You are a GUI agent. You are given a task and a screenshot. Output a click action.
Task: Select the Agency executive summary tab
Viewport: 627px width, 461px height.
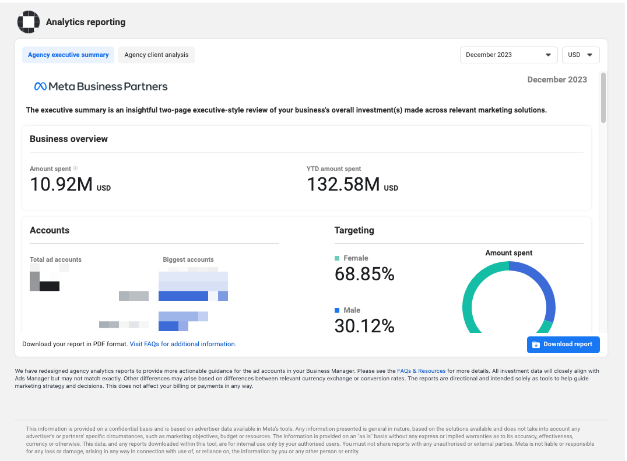point(68,55)
